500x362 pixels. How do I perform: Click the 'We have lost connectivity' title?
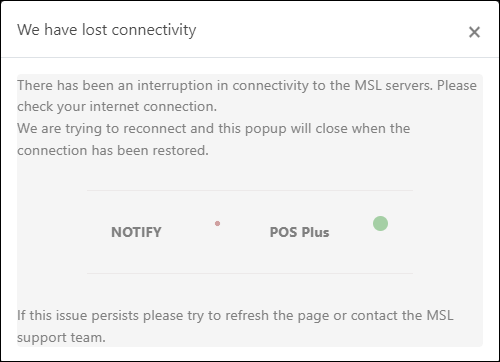pos(107,30)
